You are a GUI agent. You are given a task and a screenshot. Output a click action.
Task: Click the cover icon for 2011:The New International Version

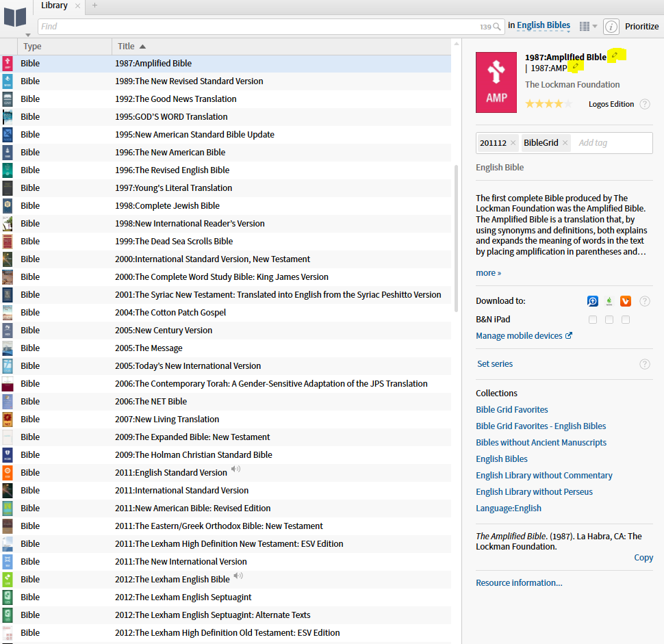(8, 561)
